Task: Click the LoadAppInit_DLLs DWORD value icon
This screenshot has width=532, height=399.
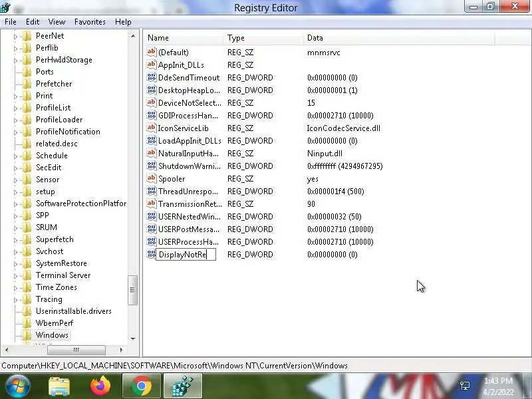Action: click(152, 140)
